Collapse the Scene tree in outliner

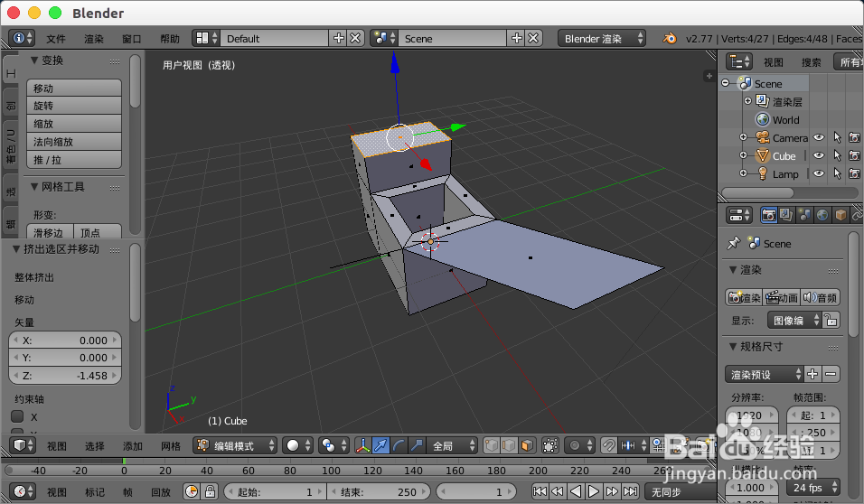tap(726, 83)
